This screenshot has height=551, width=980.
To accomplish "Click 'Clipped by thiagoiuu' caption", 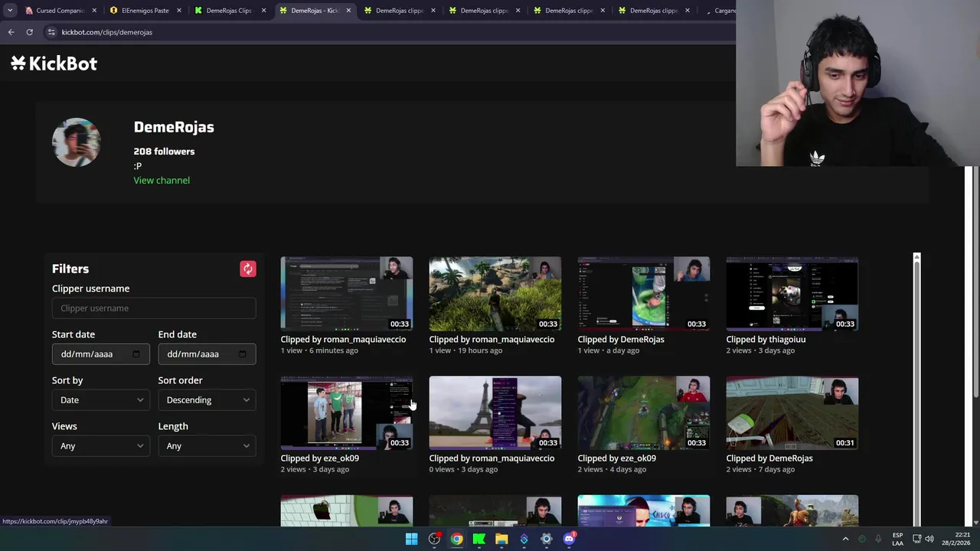I will point(766,340).
